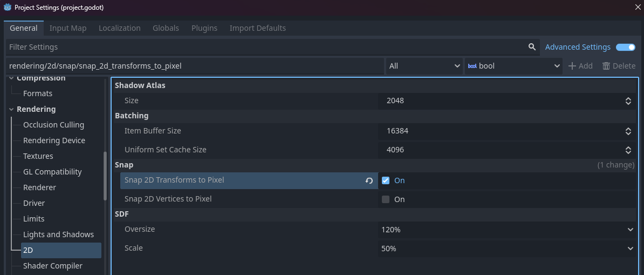Adjust the Shadow Atlas Size stepper arrows

[x=628, y=101]
